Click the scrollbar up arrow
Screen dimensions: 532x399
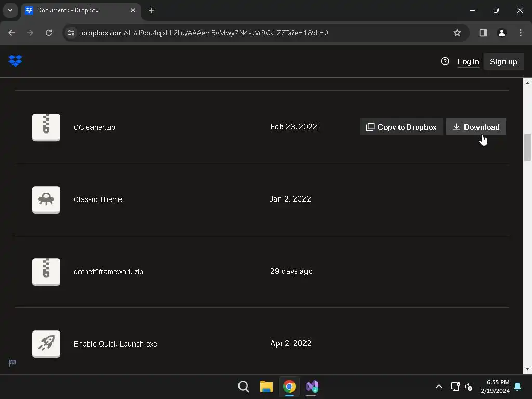tap(527, 83)
